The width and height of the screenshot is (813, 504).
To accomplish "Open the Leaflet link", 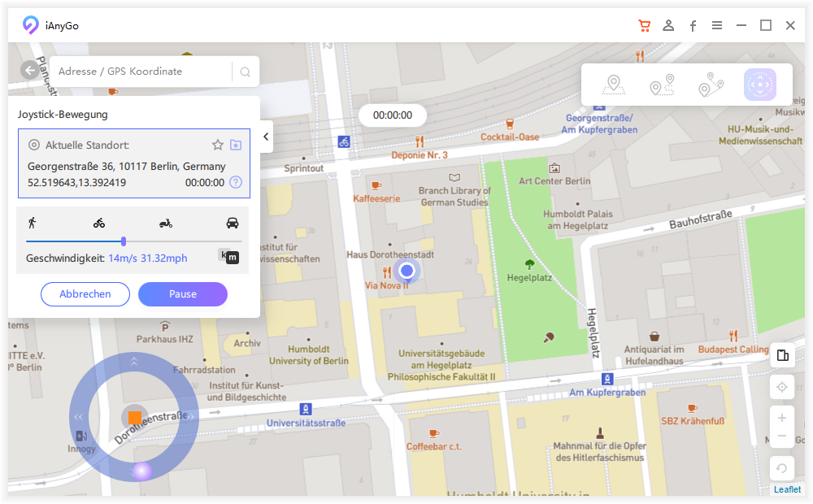I will [x=787, y=489].
